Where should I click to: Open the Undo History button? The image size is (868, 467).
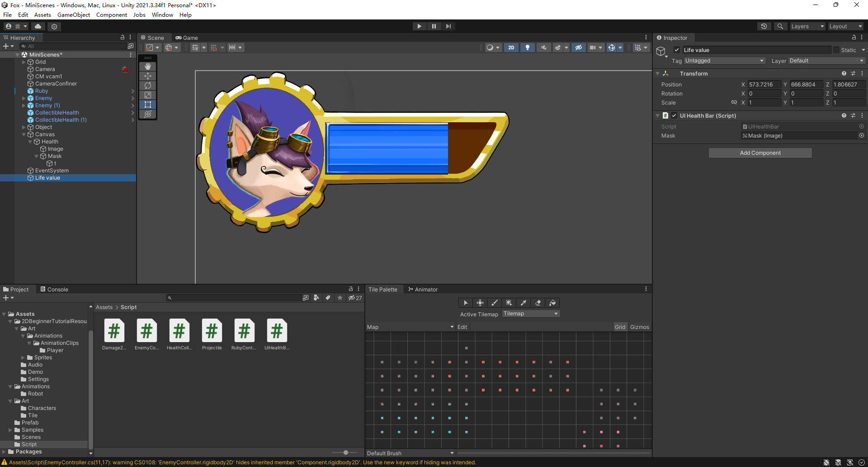pos(764,26)
